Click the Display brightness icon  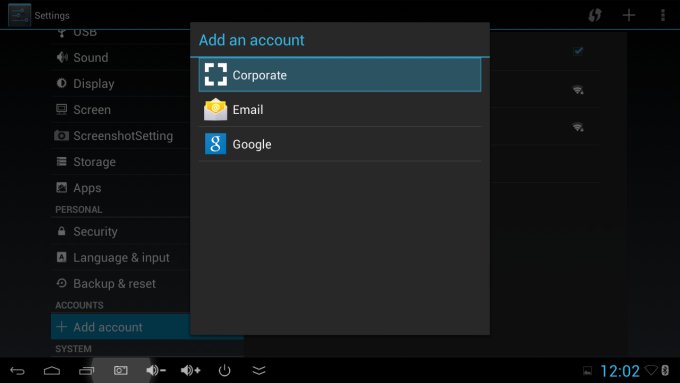coord(62,83)
